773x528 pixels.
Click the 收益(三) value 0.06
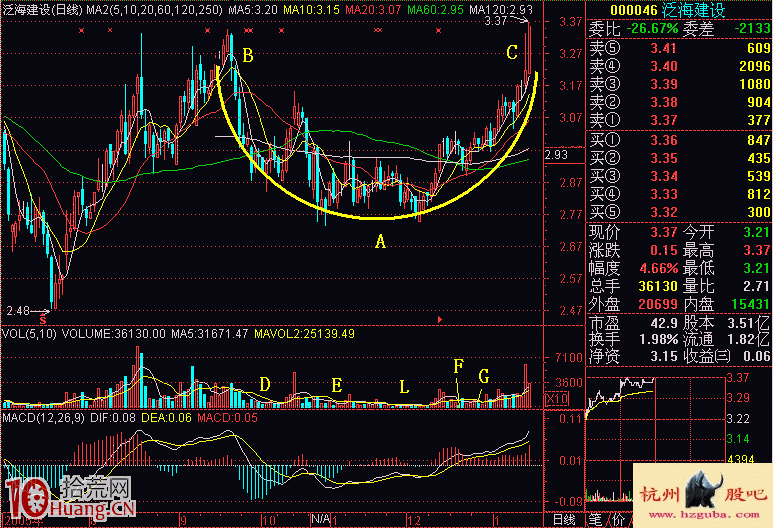757,356
